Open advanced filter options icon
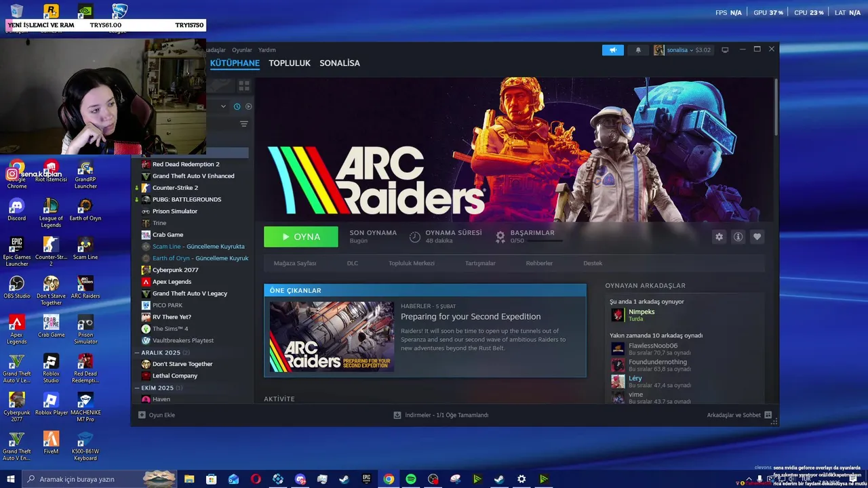Viewport: 868px width, 488px height. pos(244,124)
